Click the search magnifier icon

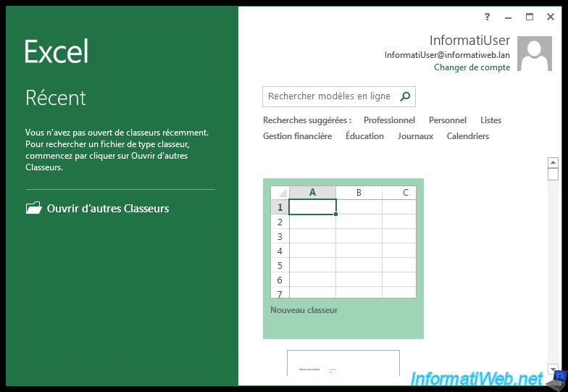click(x=405, y=96)
